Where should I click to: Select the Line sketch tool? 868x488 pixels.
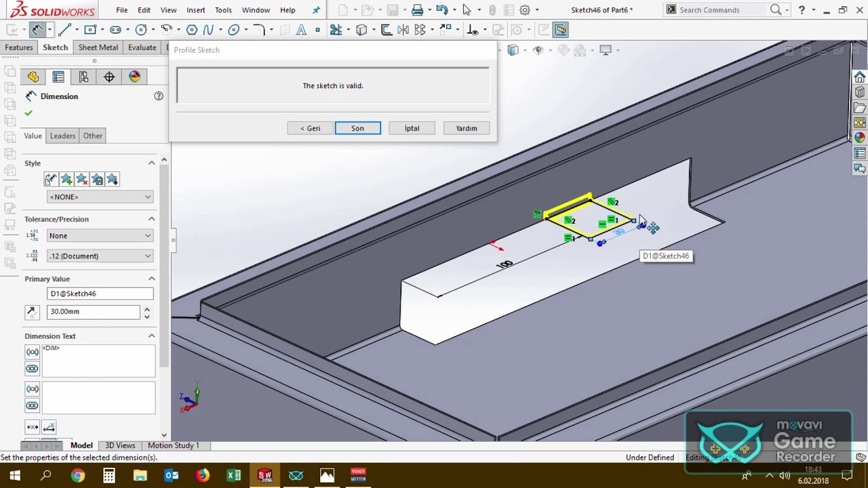[x=65, y=30]
